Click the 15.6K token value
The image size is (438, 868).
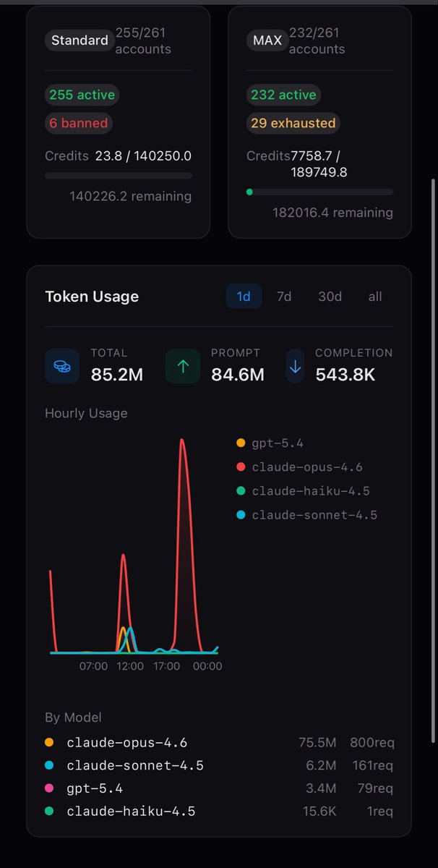point(319,812)
